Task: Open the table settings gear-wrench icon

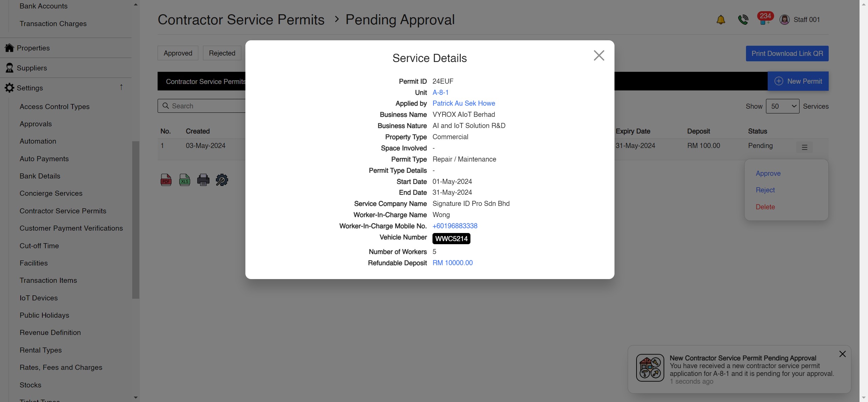Action: [x=222, y=179]
